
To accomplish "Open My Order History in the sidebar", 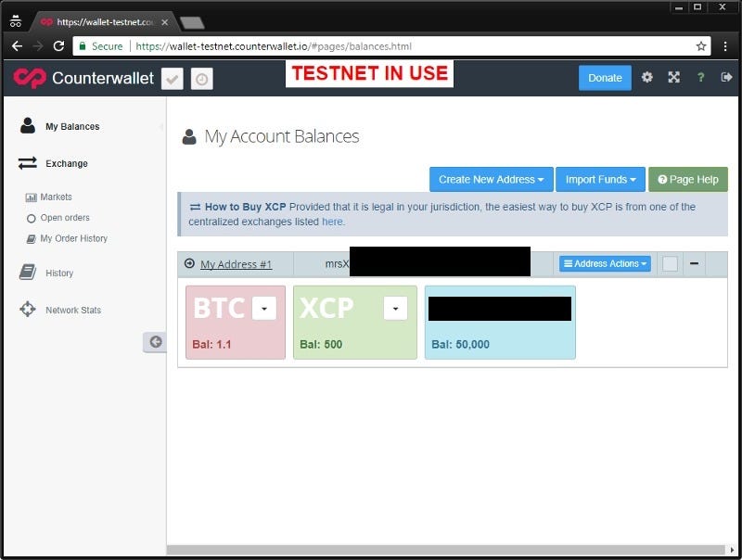I will 74,238.
